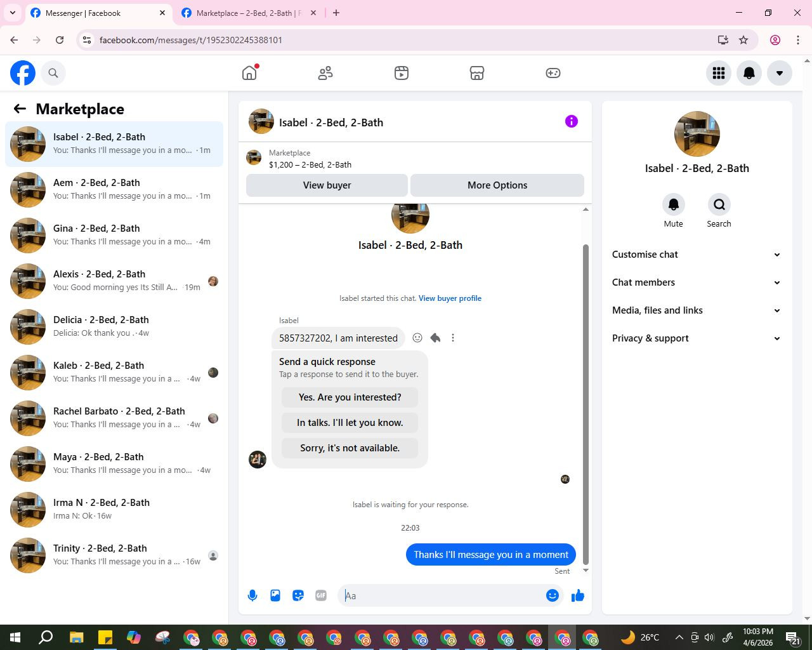The height and width of the screenshot is (650, 812).
Task: Switch to Marketplace – 2-Bed, 2-Bath browser tab
Action: (249, 13)
